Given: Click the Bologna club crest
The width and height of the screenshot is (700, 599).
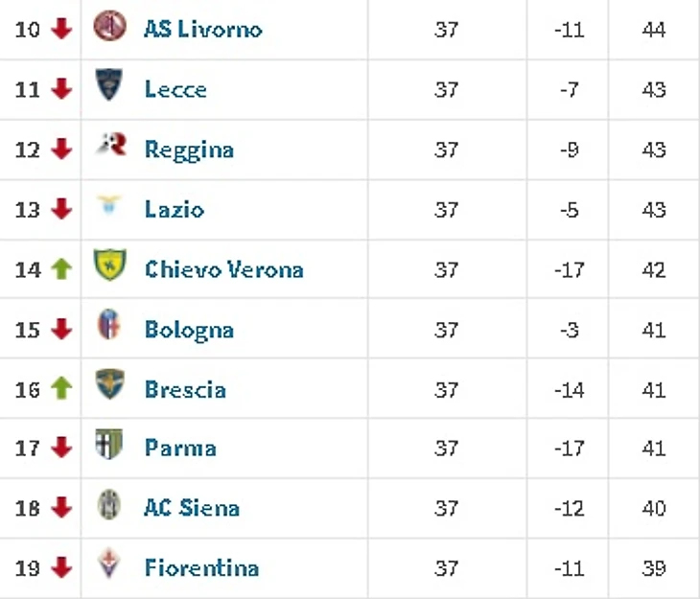Looking at the screenshot, I should 109,324.
